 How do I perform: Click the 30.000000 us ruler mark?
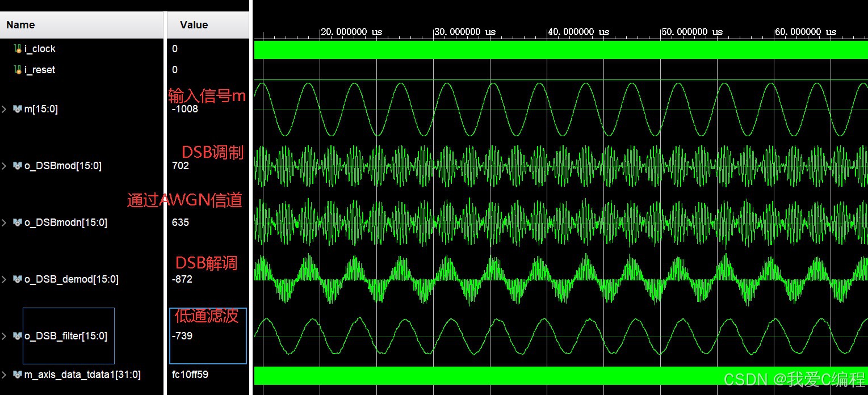click(x=465, y=32)
